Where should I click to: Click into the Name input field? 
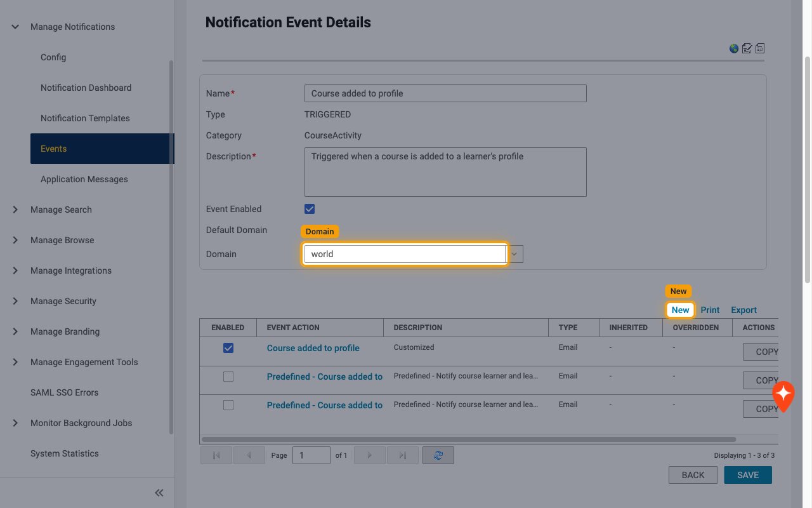coord(445,93)
